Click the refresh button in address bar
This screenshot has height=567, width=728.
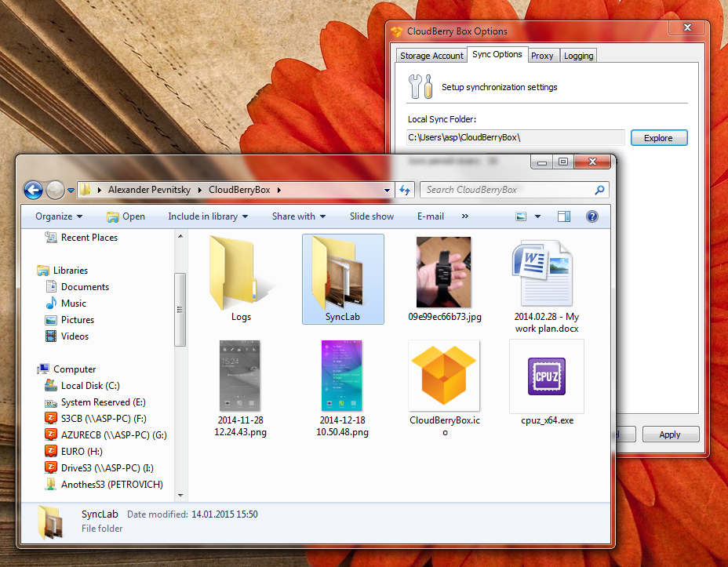405,190
